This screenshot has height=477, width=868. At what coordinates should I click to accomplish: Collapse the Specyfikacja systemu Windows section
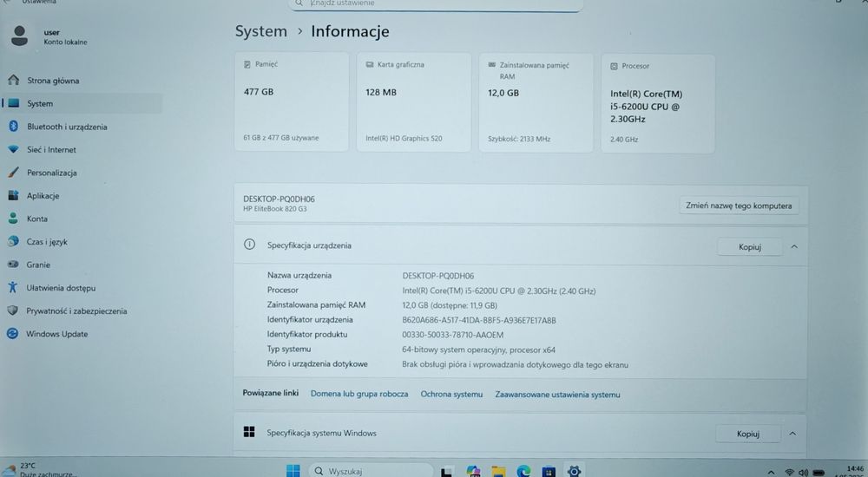tap(792, 434)
